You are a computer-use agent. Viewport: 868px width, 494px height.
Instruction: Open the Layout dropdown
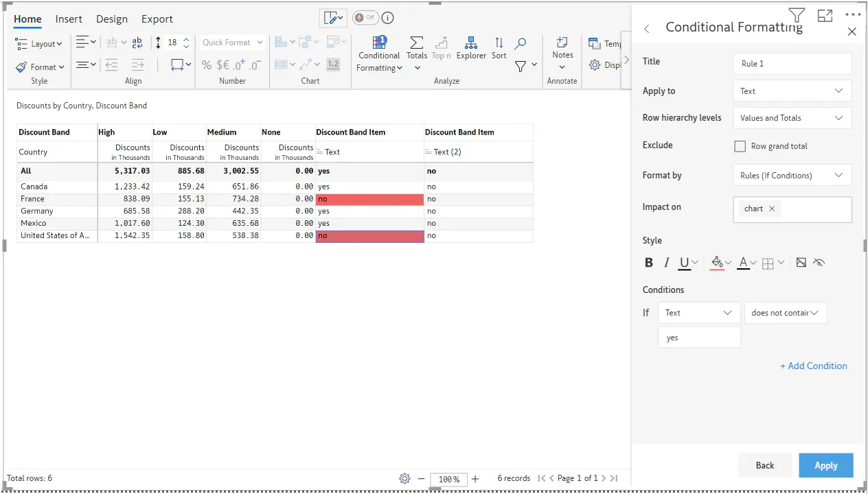(39, 43)
